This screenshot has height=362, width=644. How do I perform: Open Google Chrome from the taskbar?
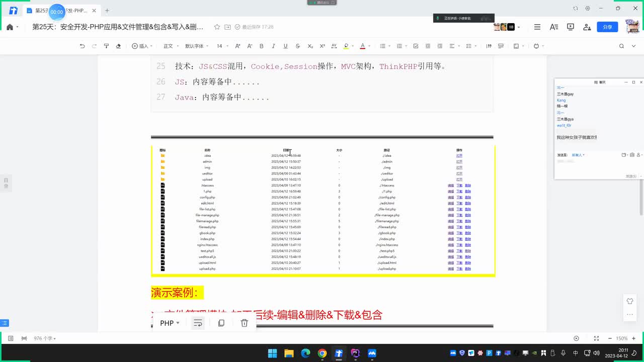[x=322, y=353]
